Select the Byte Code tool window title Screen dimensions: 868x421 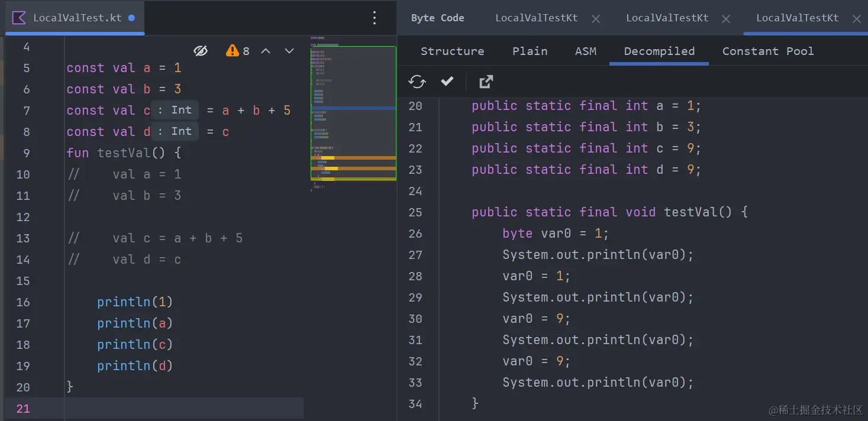click(x=437, y=18)
